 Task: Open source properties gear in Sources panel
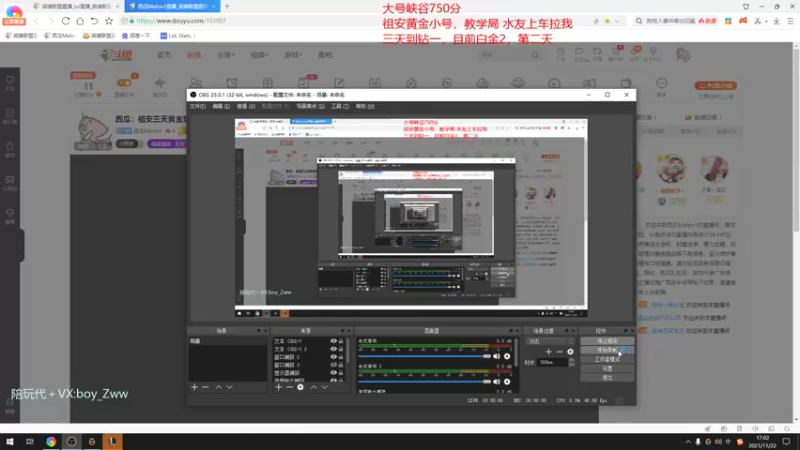click(301, 387)
